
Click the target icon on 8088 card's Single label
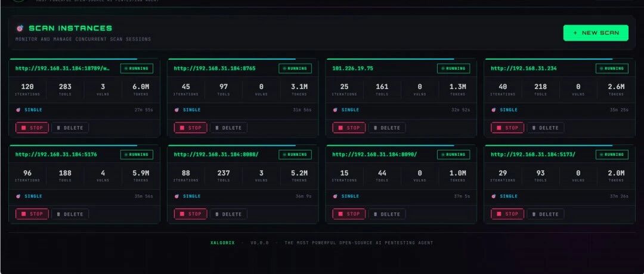[177, 196]
